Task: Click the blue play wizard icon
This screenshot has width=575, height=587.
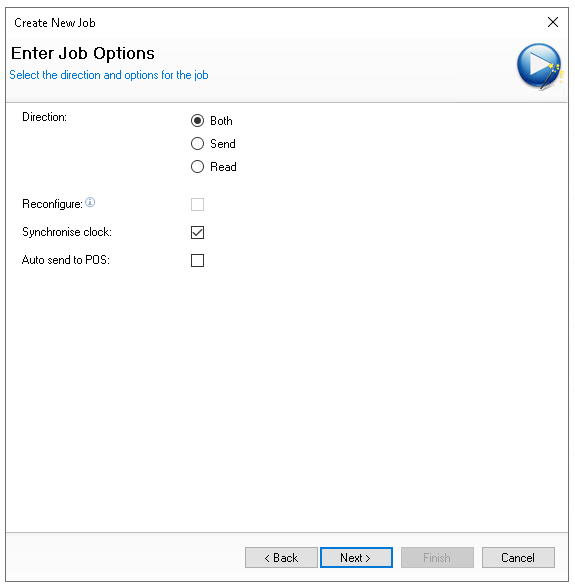Action: [x=539, y=66]
